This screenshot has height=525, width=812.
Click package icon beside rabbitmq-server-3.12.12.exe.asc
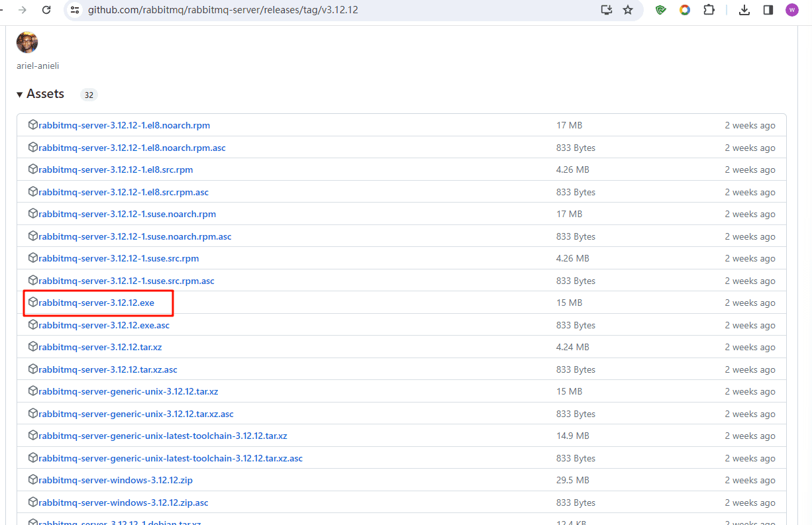(x=33, y=325)
